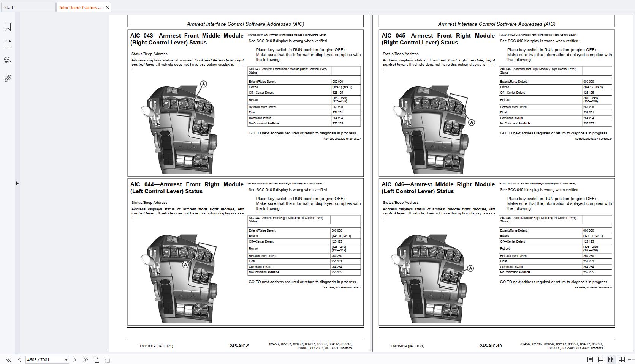Click the previous view icon in status bar
Viewport: 635px width, 364px height.
96,359
